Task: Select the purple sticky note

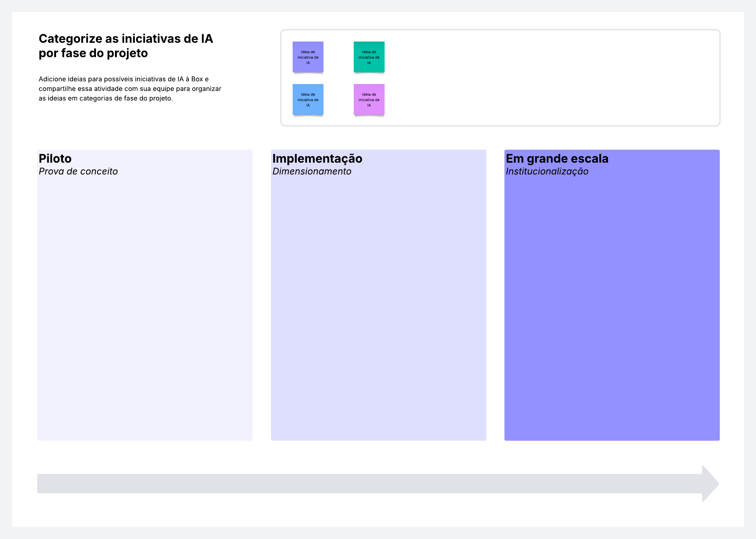Action: tap(307, 57)
